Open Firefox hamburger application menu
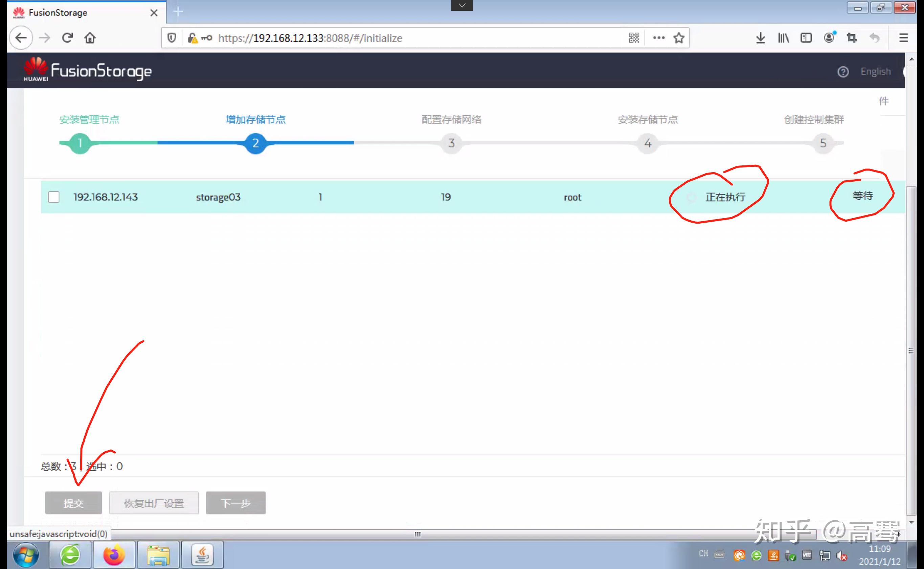Screen dimensions: 924x569 tap(903, 38)
